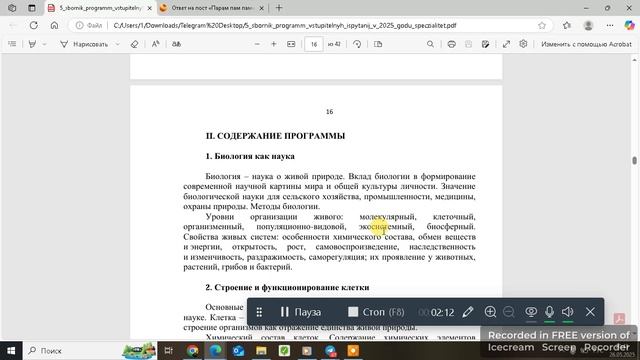Save the PDF with the disk icon
The image size is (640, 360).
468,44
